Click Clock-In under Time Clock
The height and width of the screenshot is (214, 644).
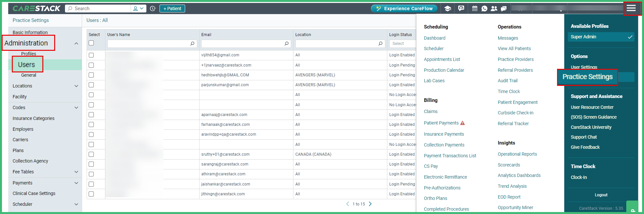[579, 177]
